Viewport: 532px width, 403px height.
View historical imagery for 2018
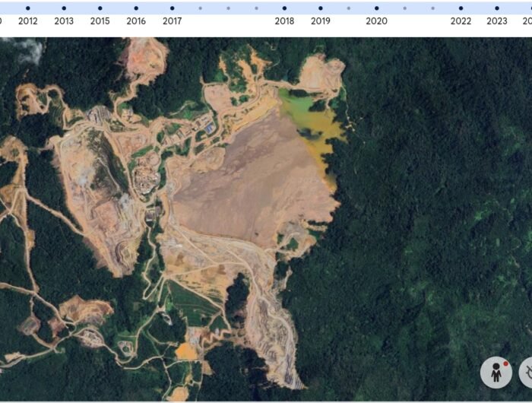285,8
